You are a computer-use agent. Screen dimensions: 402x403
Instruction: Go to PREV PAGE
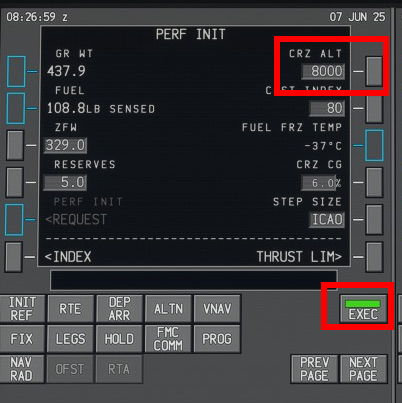(x=314, y=369)
